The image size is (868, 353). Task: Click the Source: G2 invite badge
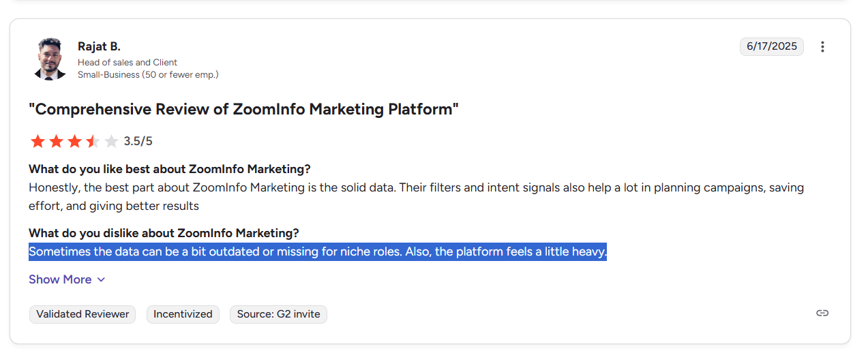coord(278,314)
